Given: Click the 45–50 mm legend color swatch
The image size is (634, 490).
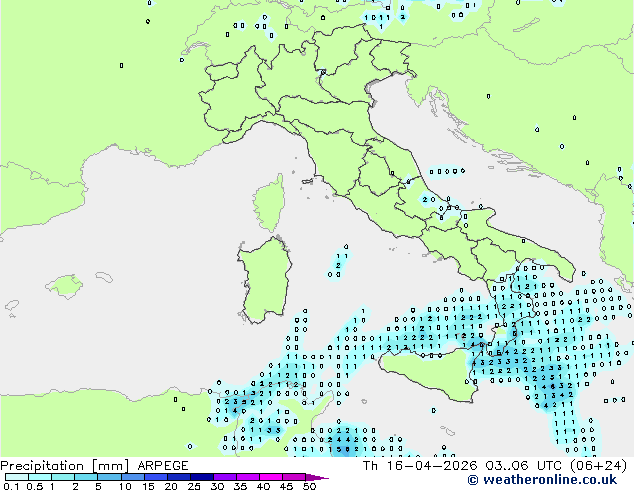Looking at the screenshot, I should click(293, 477).
